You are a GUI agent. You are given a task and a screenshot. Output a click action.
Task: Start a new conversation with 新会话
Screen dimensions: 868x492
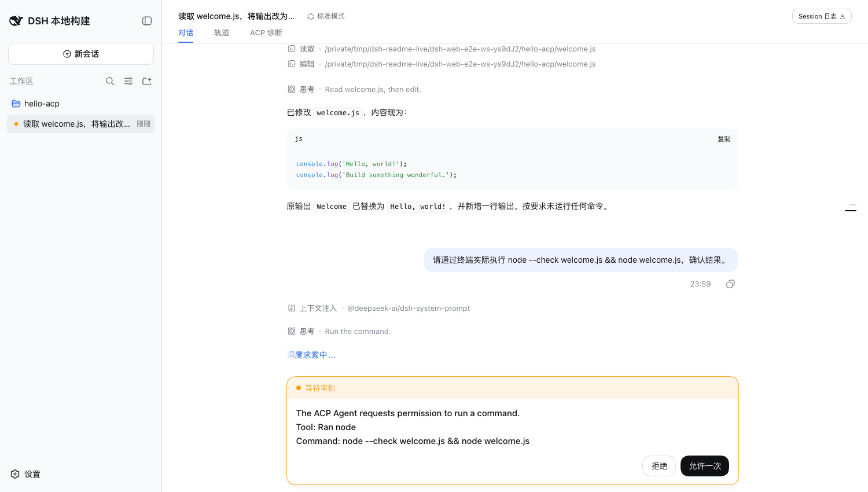point(81,54)
